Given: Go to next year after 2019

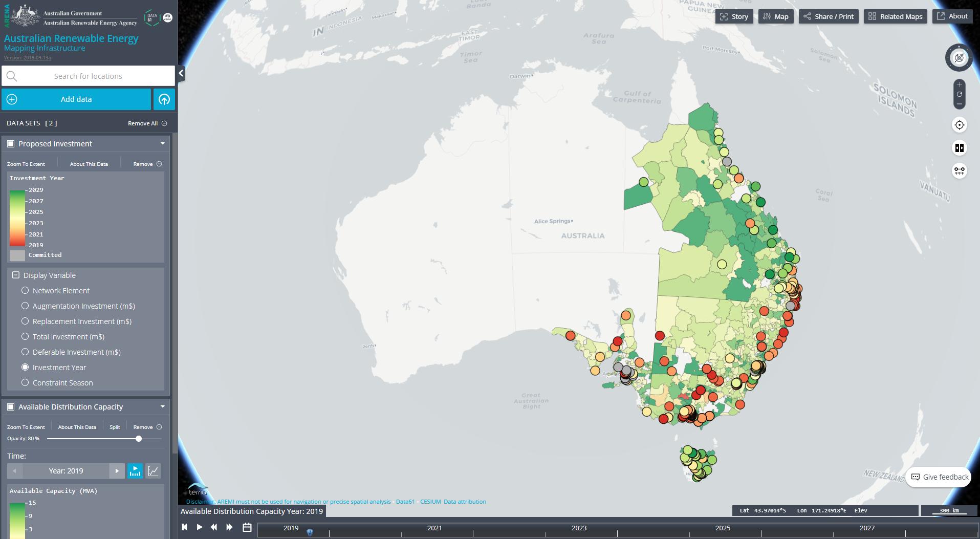Looking at the screenshot, I should pos(117,471).
